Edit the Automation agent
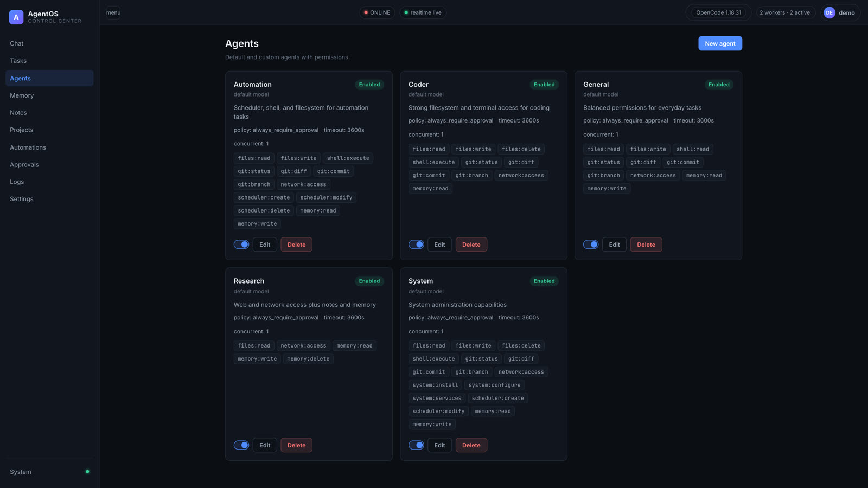The width and height of the screenshot is (868, 488). coord(265,245)
